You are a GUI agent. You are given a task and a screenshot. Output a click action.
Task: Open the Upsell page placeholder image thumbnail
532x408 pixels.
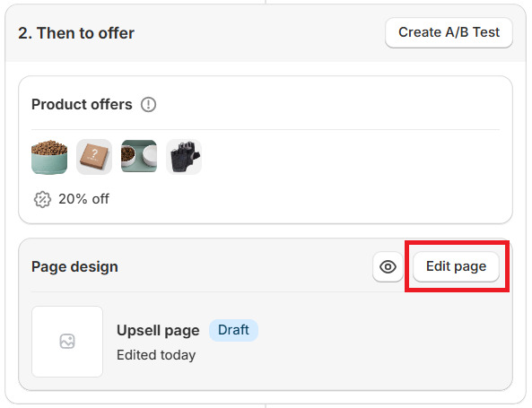point(67,342)
